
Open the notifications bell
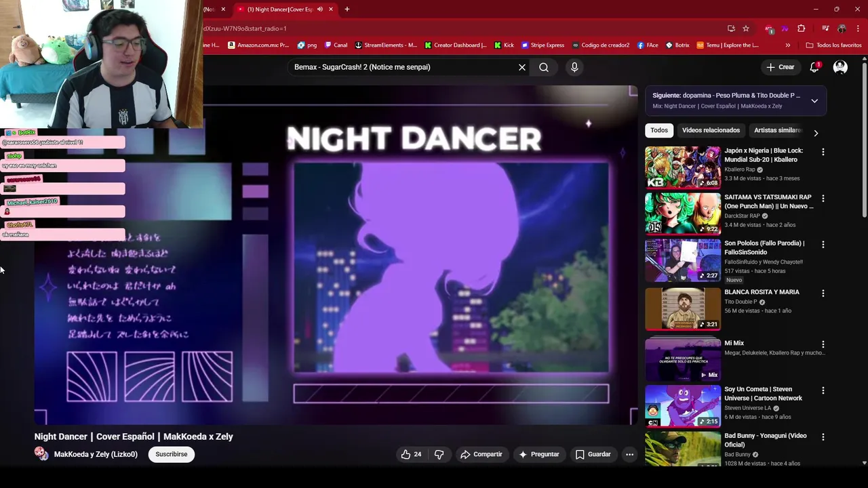coord(814,67)
